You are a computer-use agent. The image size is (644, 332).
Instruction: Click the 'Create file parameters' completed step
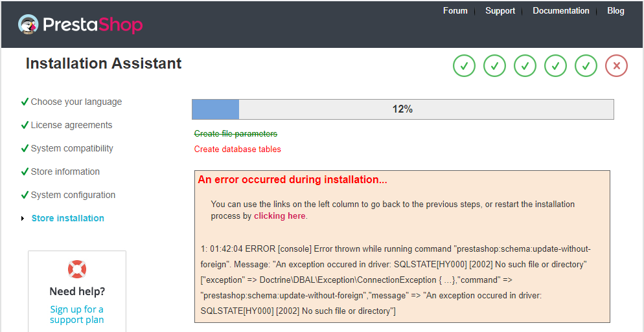pos(236,134)
